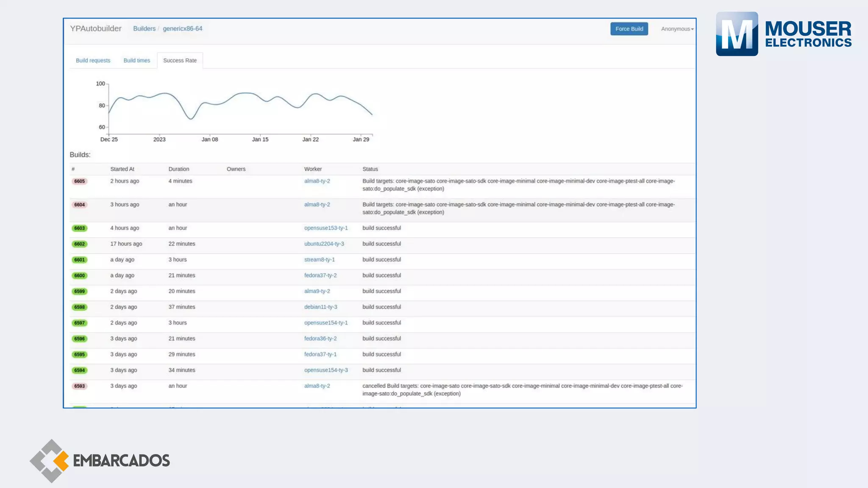Viewport: 868px width, 488px height.
Task: Open worker ubuntu2204-ty-3 link
Action: 324,244
